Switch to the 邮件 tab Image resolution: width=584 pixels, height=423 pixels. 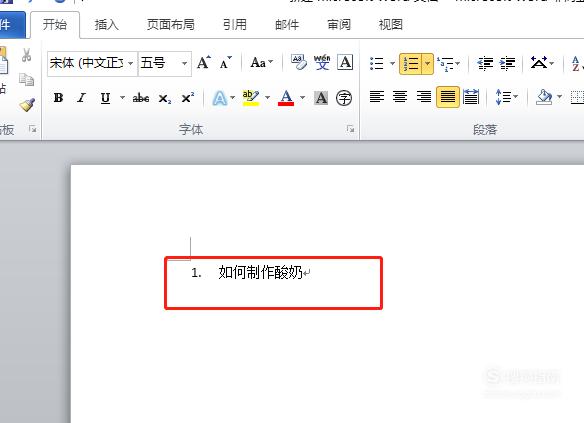point(287,25)
